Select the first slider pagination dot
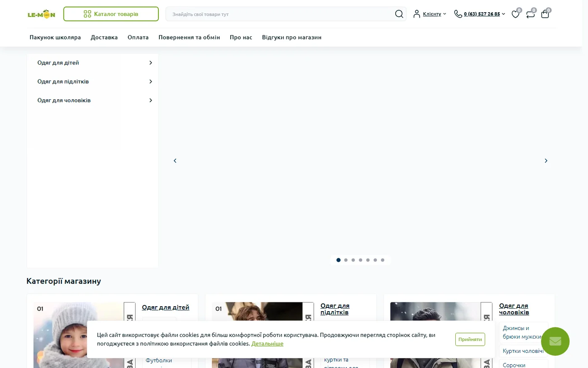 [x=339, y=260]
